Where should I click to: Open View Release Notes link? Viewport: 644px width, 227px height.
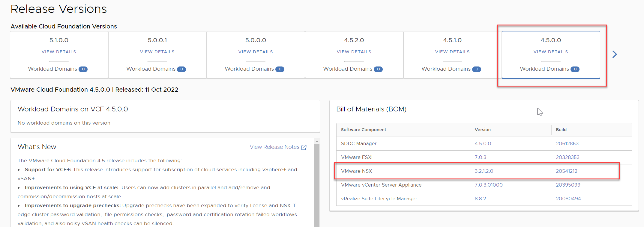point(274,147)
